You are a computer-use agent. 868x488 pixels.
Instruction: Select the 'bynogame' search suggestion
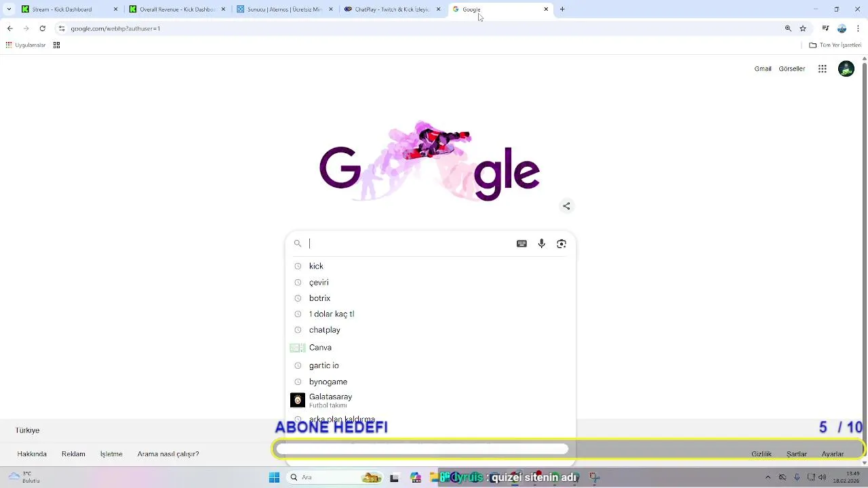coord(431,382)
